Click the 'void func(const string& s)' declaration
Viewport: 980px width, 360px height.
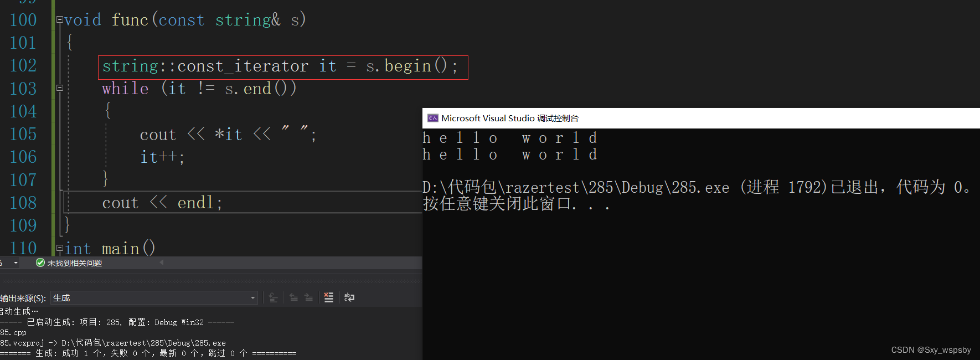pos(185,20)
